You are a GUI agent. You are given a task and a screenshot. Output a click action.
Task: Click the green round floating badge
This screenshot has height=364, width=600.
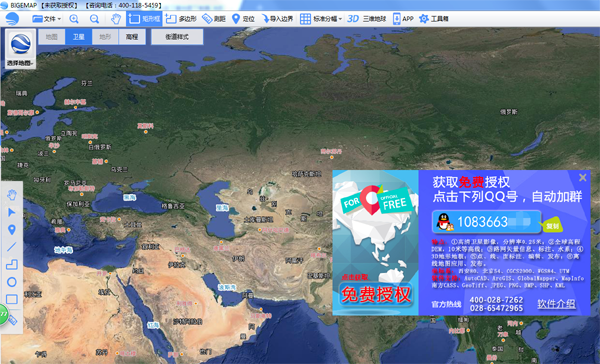[3, 315]
